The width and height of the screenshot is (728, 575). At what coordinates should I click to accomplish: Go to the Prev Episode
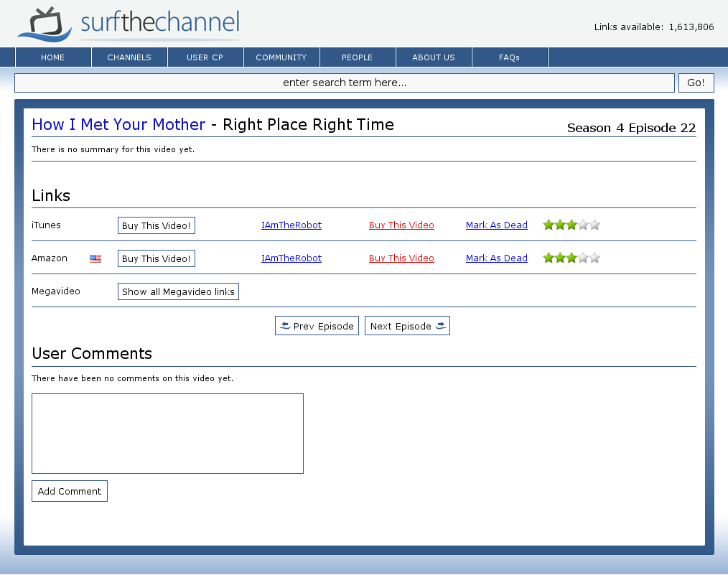[x=317, y=326]
